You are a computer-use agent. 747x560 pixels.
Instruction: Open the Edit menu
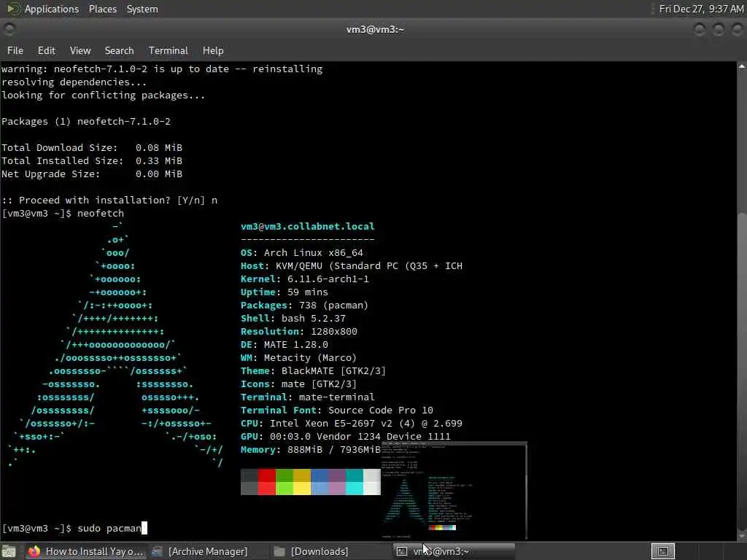coord(46,50)
